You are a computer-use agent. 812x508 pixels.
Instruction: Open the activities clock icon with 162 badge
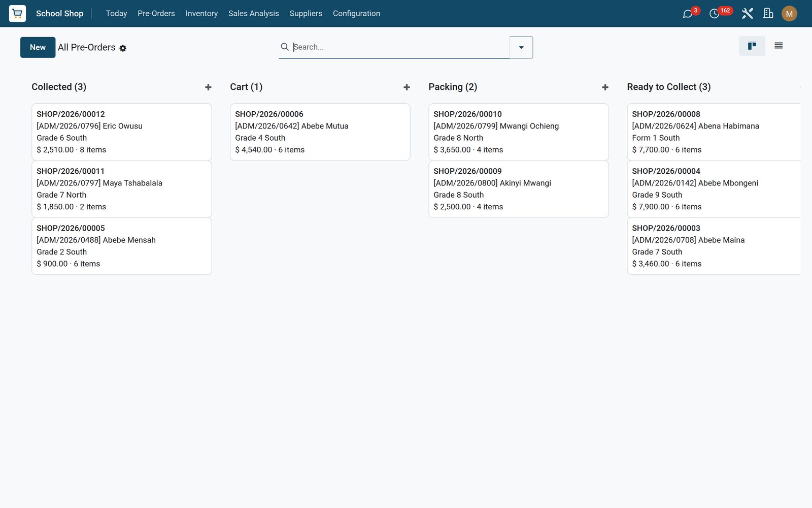tap(715, 14)
